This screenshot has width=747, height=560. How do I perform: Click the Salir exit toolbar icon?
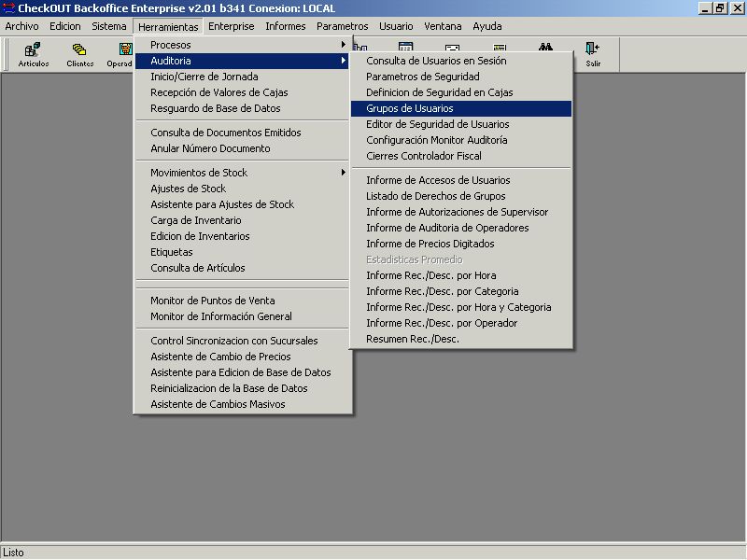[x=593, y=54]
